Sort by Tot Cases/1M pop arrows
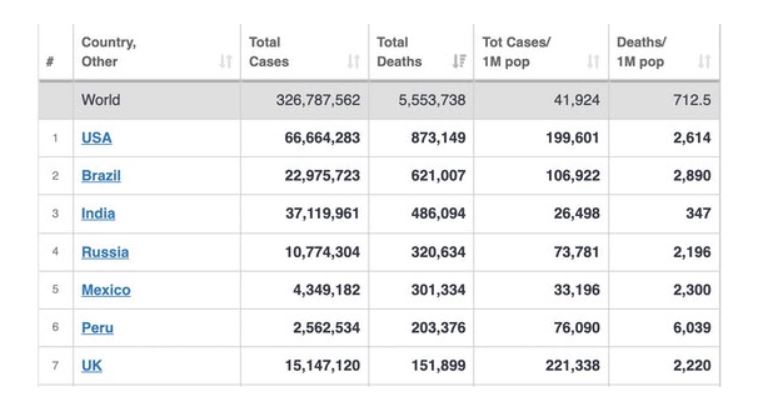This screenshot has height=405, width=784. coord(593,62)
